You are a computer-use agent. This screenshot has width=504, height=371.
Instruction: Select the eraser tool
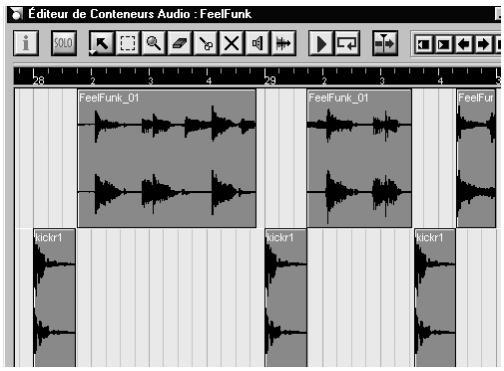coord(180,43)
